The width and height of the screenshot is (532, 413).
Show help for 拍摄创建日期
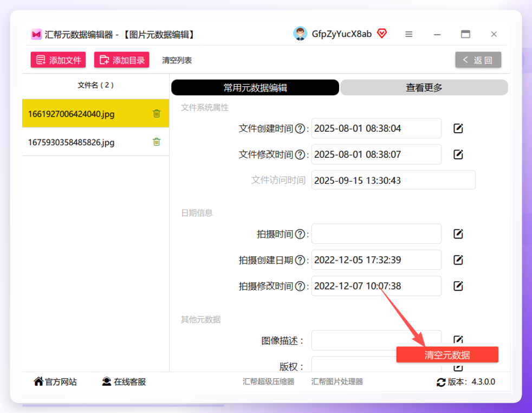(x=300, y=260)
